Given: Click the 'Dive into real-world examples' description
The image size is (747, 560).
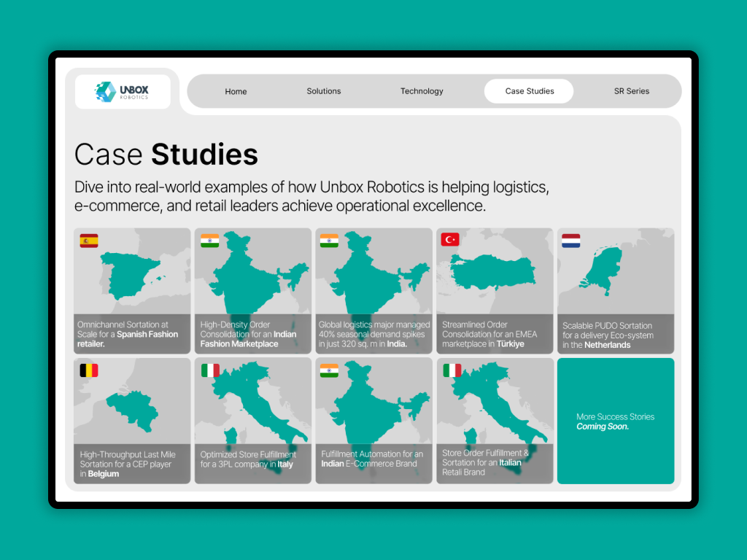Looking at the screenshot, I should 311,196.
